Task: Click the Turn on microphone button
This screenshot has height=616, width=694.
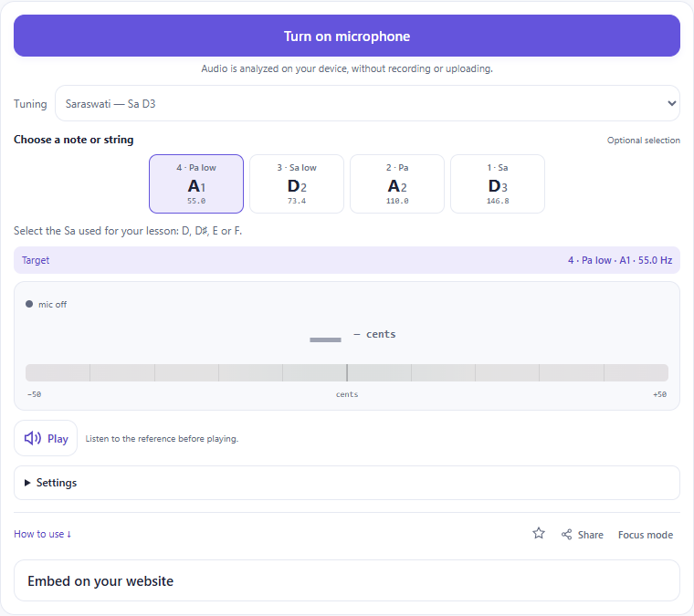Action: (x=347, y=36)
